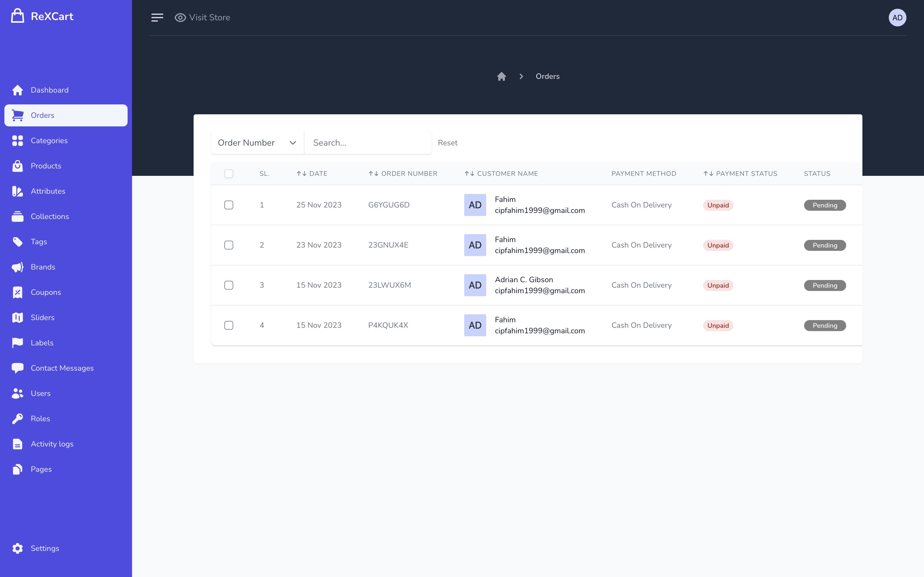Sort by Payment Status column
Image resolution: width=924 pixels, height=577 pixels.
(740, 174)
